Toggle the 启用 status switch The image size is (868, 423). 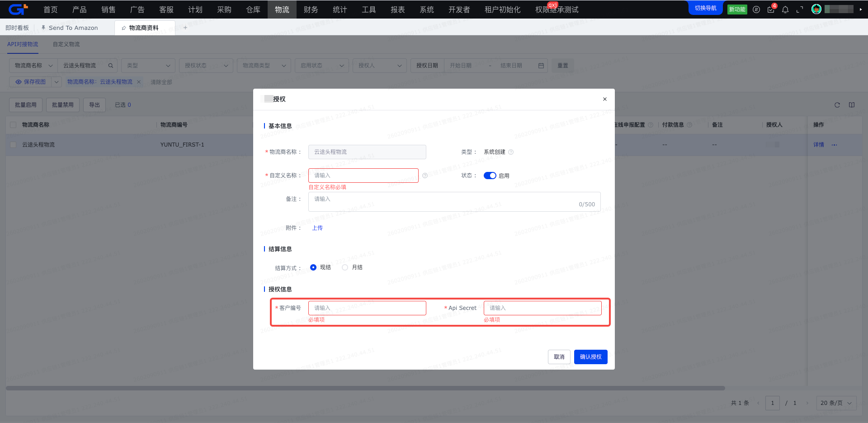[x=490, y=176]
